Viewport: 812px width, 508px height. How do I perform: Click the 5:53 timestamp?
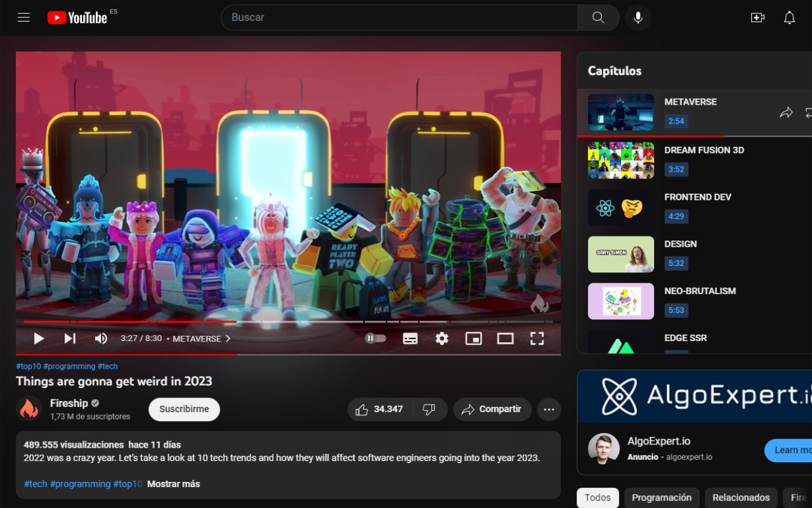coord(676,311)
